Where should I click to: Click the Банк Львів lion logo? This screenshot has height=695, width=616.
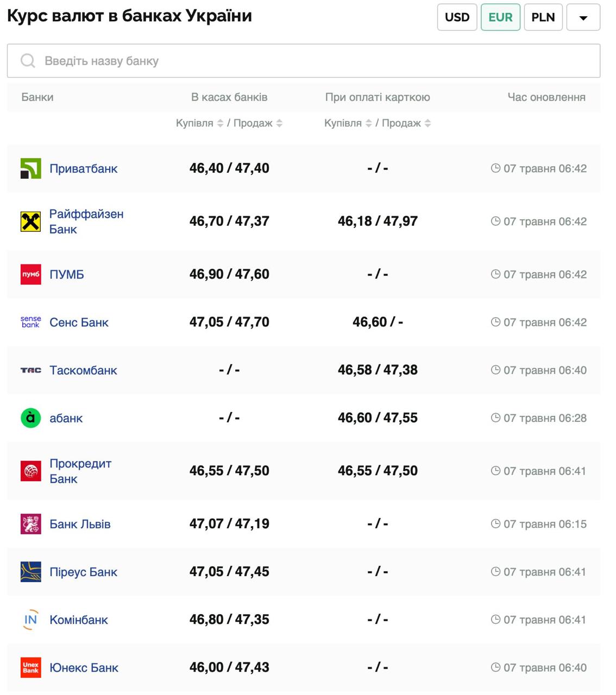pos(30,524)
